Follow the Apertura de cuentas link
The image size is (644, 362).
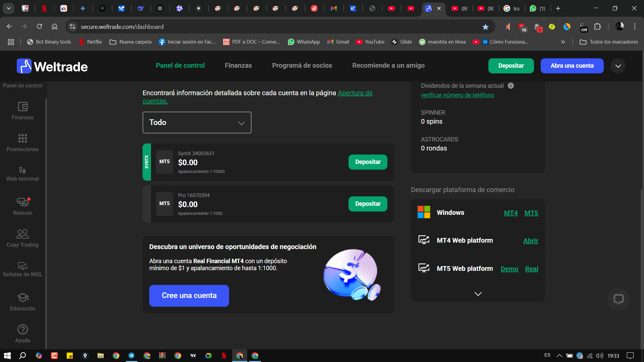click(355, 93)
